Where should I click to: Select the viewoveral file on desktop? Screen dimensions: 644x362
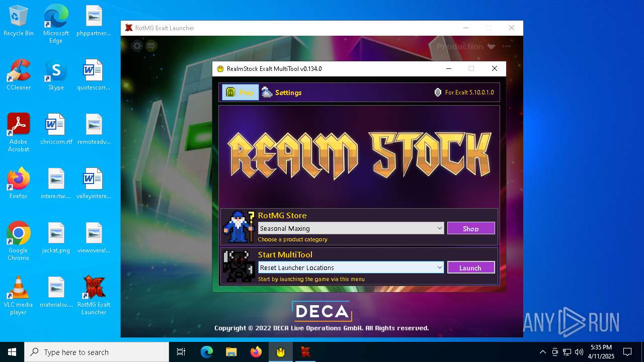click(94, 238)
